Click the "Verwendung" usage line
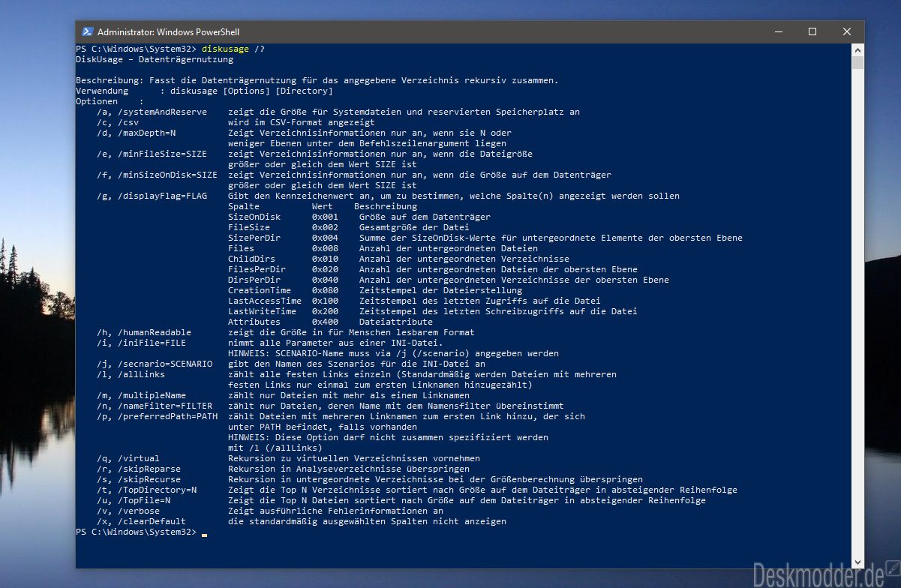Viewport: 901px width, 588px height. click(204, 91)
